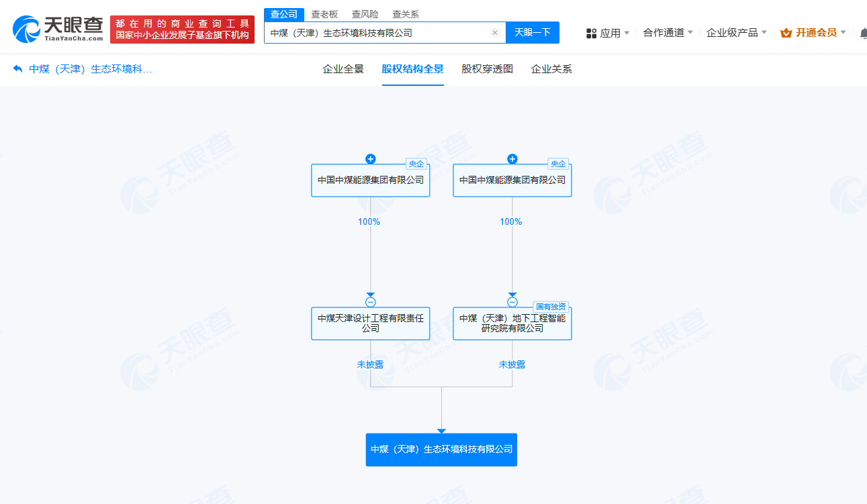Select the 查风险 search tab
867x504 pixels.
(x=365, y=14)
